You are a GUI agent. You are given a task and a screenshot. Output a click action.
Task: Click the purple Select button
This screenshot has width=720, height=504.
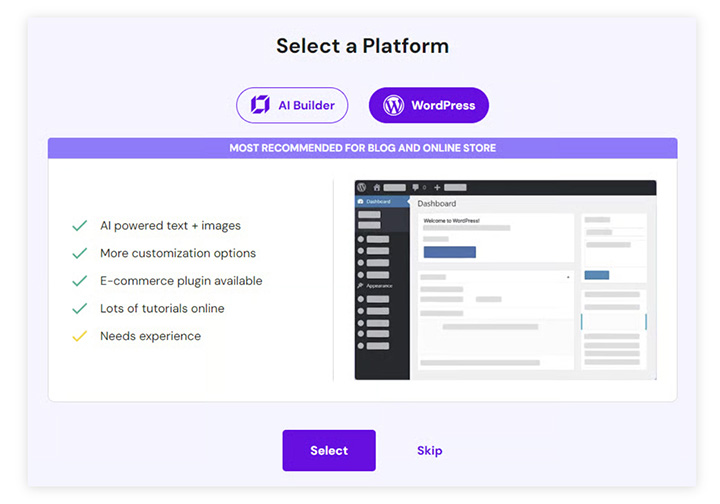tap(329, 450)
